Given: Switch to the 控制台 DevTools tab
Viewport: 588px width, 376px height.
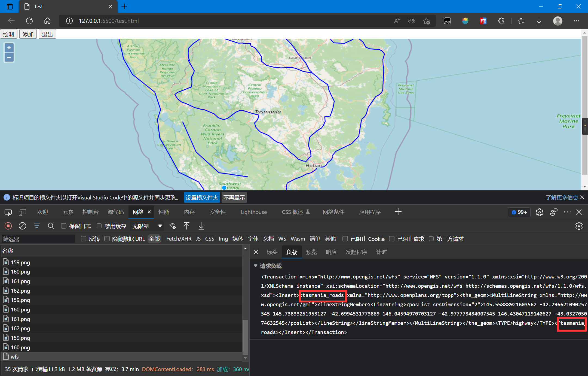Looking at the screenshot, I should pyautogui.click(x=90, y=212).
